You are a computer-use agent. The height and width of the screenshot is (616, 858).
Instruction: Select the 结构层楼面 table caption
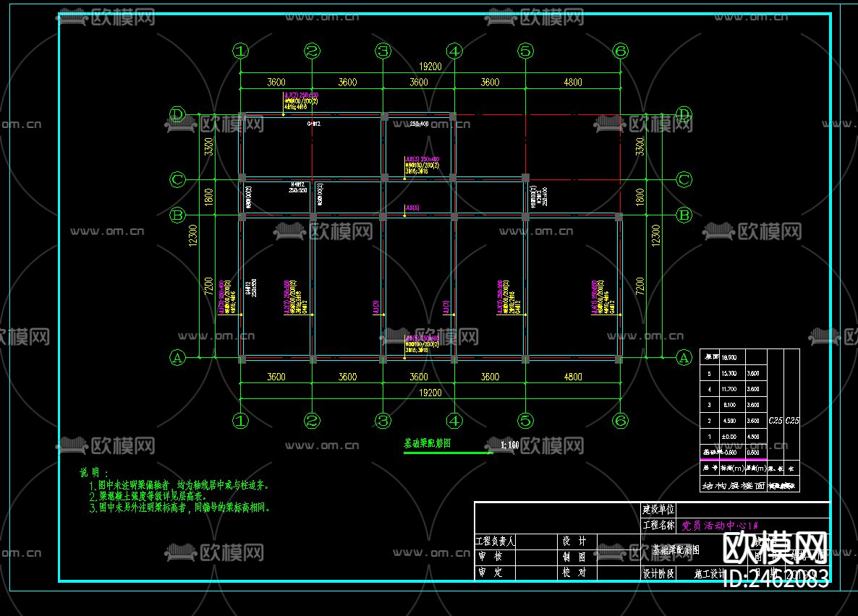(x=734, y=486)
